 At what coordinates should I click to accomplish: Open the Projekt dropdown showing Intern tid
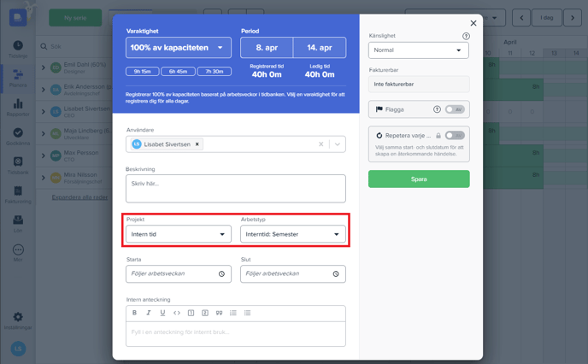(x=179, y=234)
